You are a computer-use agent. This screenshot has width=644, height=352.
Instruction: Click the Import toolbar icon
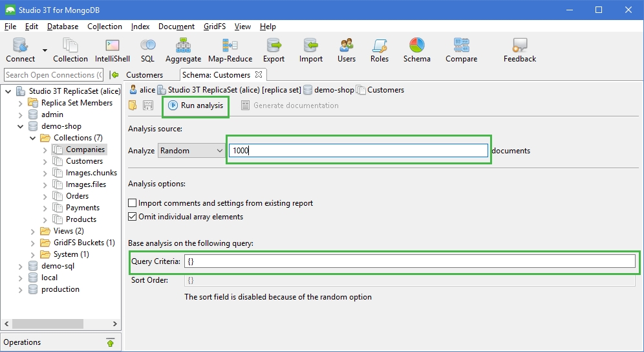(310, 50)
